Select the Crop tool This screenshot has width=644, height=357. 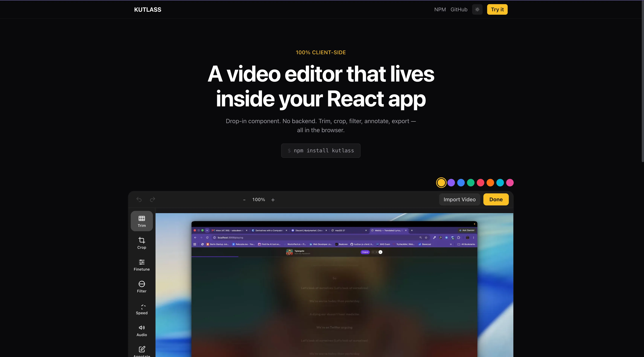click(141, 243)
